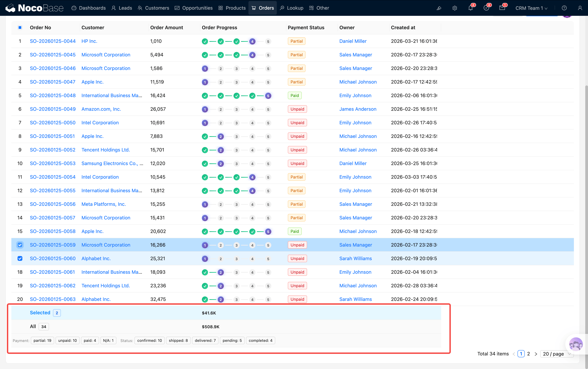Click step 4 in HP Inc. order progress
Image resolution: width=588 pixels, height=369 pixels.
click(x=252, y=41)
